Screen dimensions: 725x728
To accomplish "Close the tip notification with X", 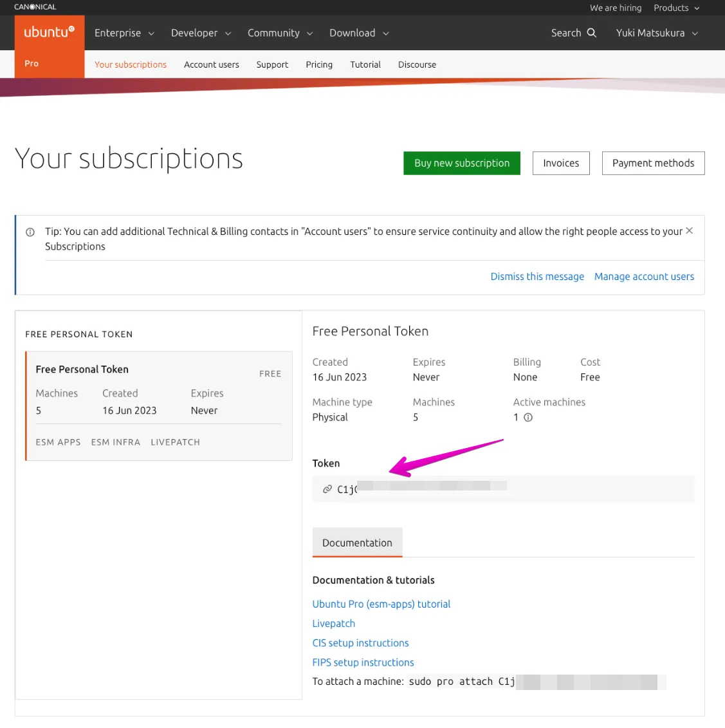I will pos(689,230).
